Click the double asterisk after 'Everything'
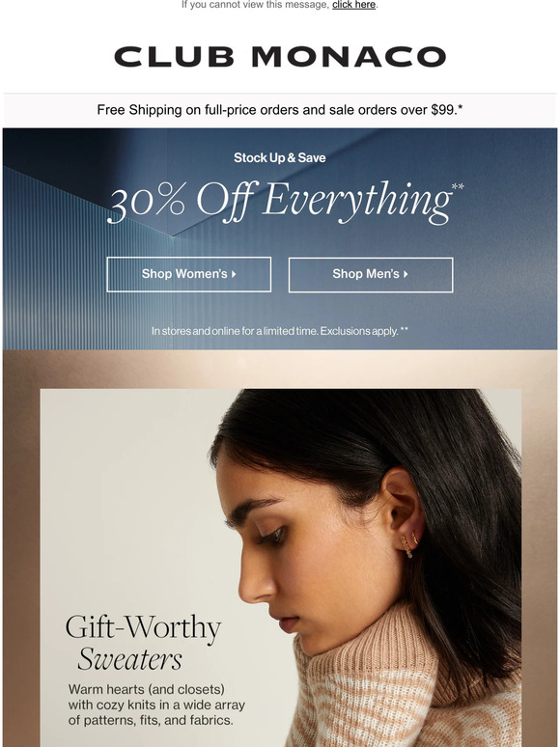 [x=458, y=186]
